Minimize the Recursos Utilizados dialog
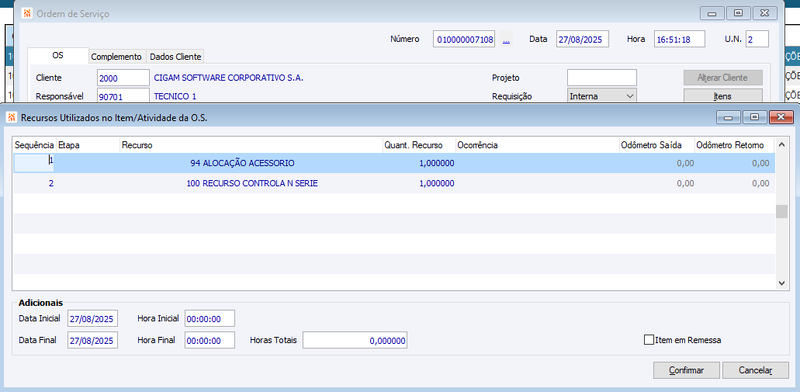Viewport: 800px width, 392px height. pos(729,117)
